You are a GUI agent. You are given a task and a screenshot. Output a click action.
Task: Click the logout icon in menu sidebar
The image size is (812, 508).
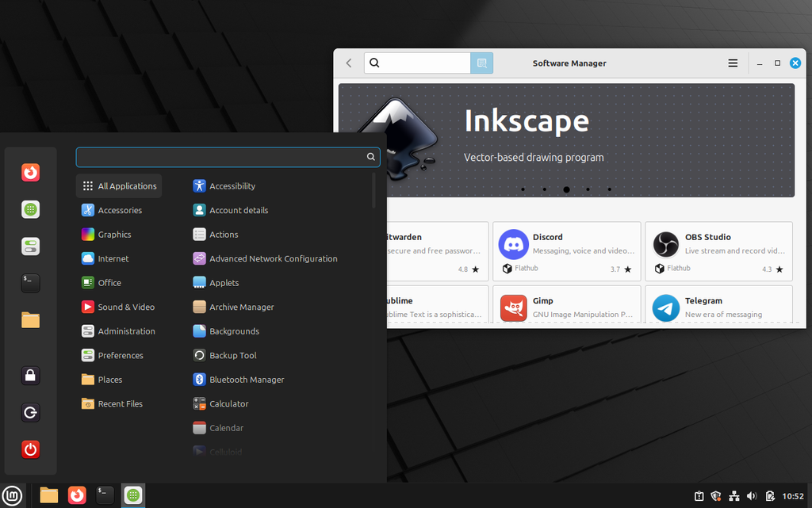click(x=31, y=412)
